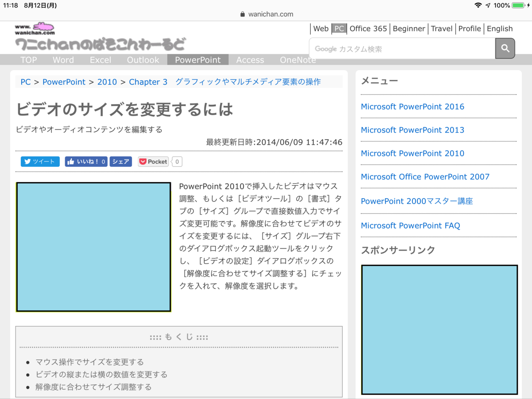Open the Travel section
This screenshot has width=532, height=399.
point(442,29)
